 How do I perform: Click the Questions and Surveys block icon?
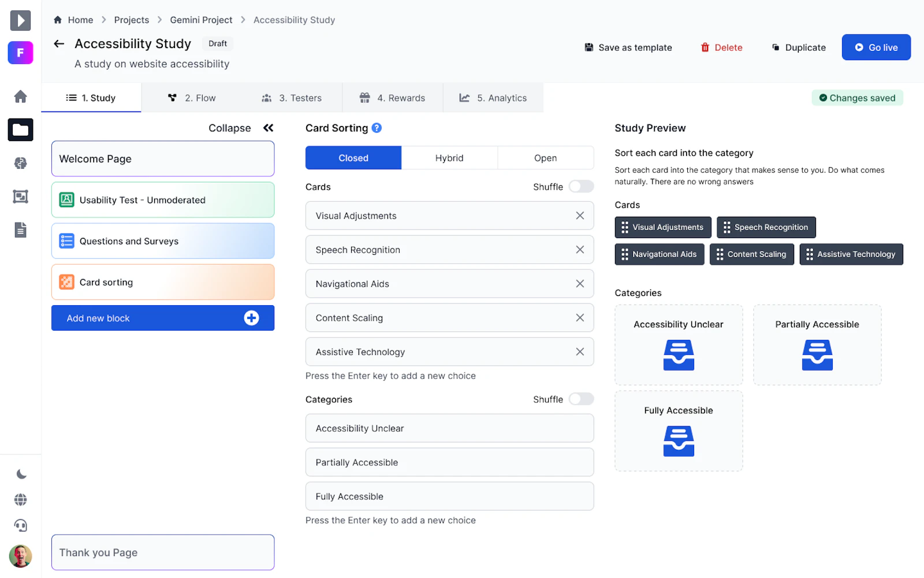67,241
